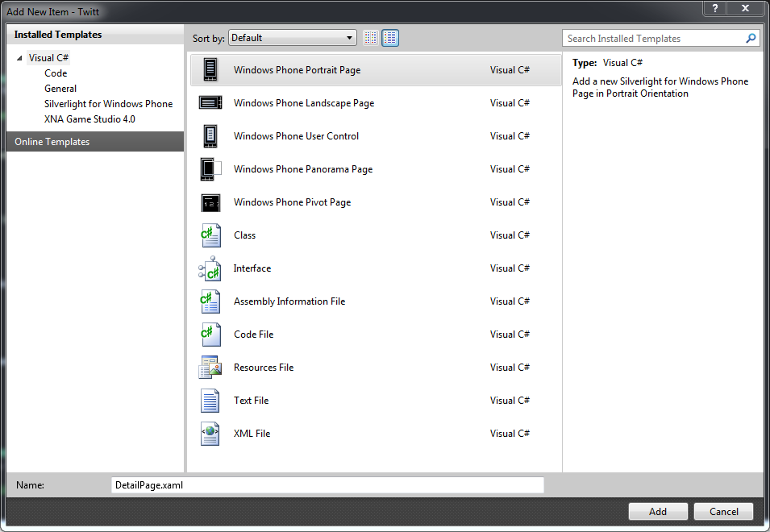Image resolution: width=770 pixels, height=532 pixels.
Task: Select the 'Windows Phone Landscape Page' label
Action: point(304,103)
